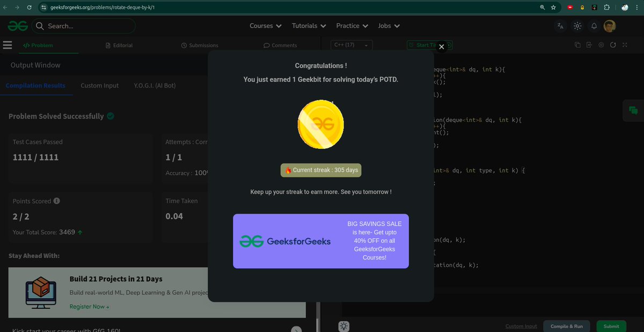Click the Start Timer button
The image size is (644, 332).
point(430,45)
